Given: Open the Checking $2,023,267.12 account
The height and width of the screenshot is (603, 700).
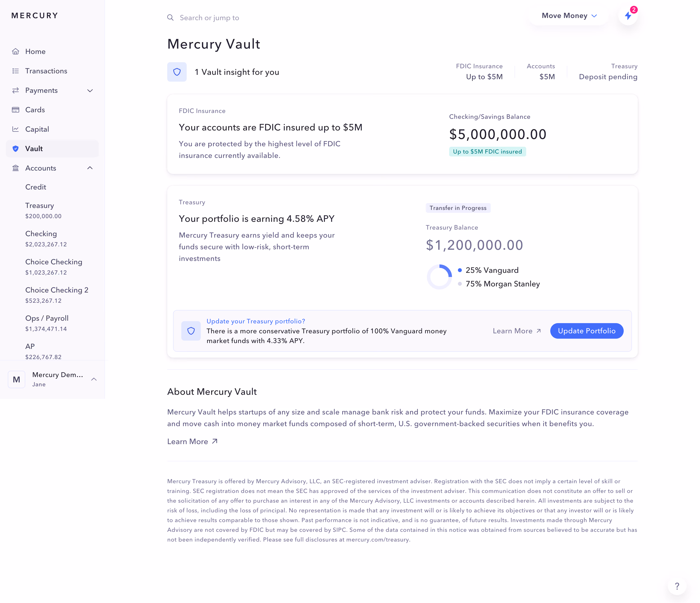Looking at the screenshot, I should [46, 239].
